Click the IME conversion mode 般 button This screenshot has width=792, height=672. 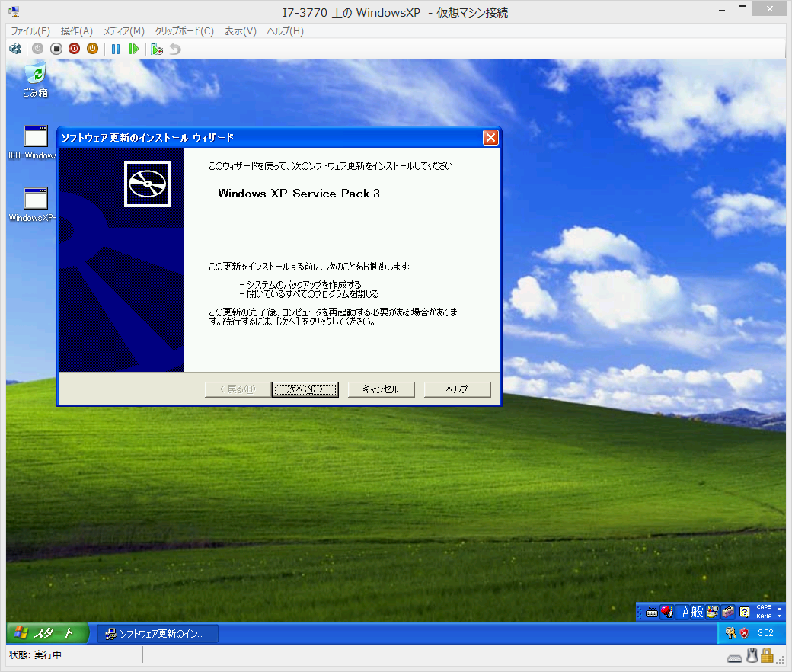coord(697,613)
